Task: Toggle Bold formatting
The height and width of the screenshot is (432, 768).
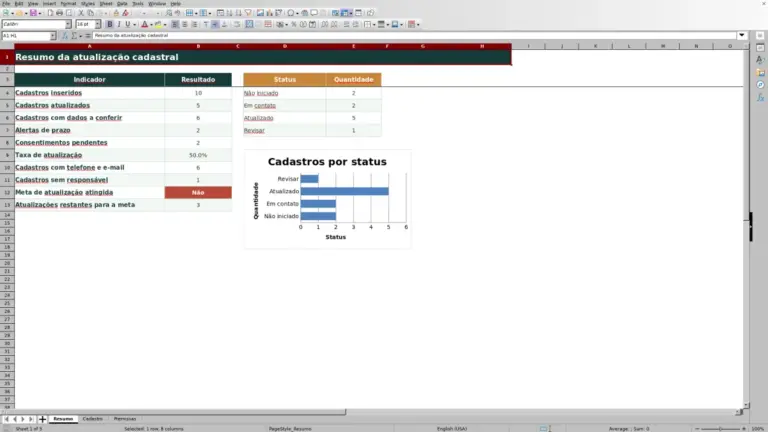Action: click(x=110, y=24)
